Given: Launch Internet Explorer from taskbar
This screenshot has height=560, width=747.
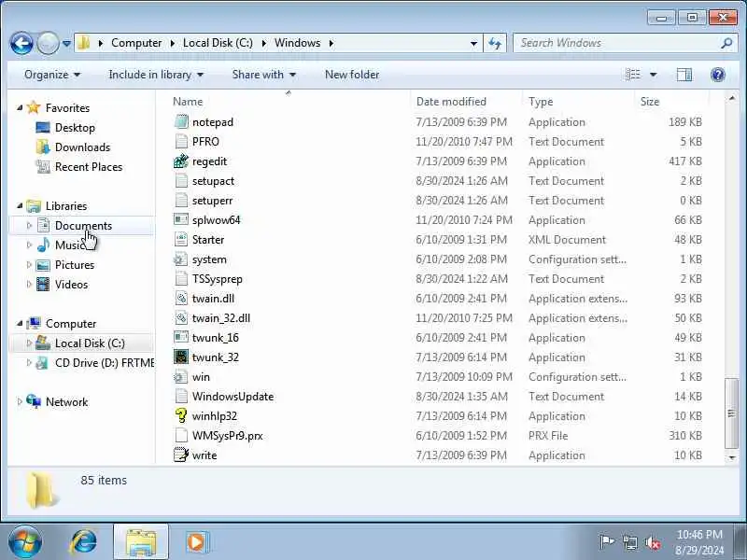Looking at the screenshot, I should click(83, 542).
